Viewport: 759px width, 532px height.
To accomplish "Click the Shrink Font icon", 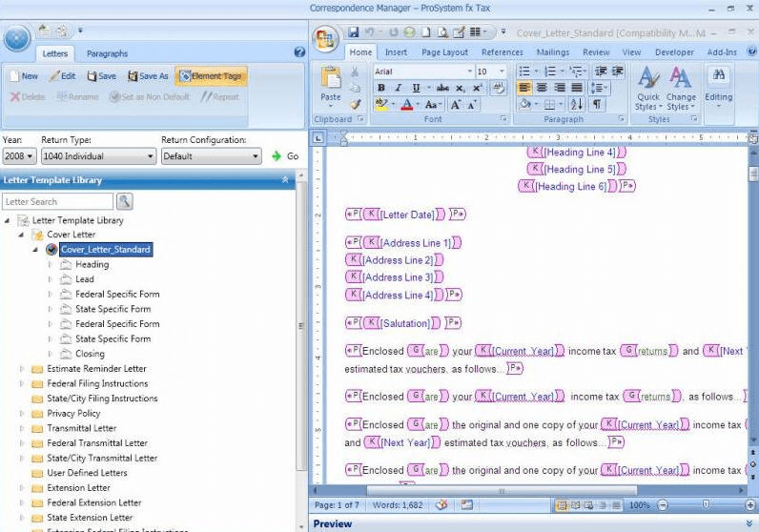I will click(x=472, y=104).
